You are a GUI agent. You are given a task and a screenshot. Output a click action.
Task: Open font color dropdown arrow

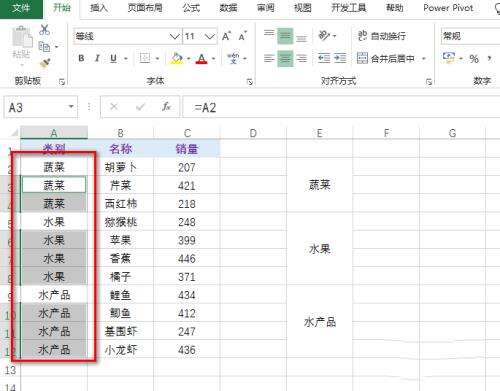(x=214, y=59)
